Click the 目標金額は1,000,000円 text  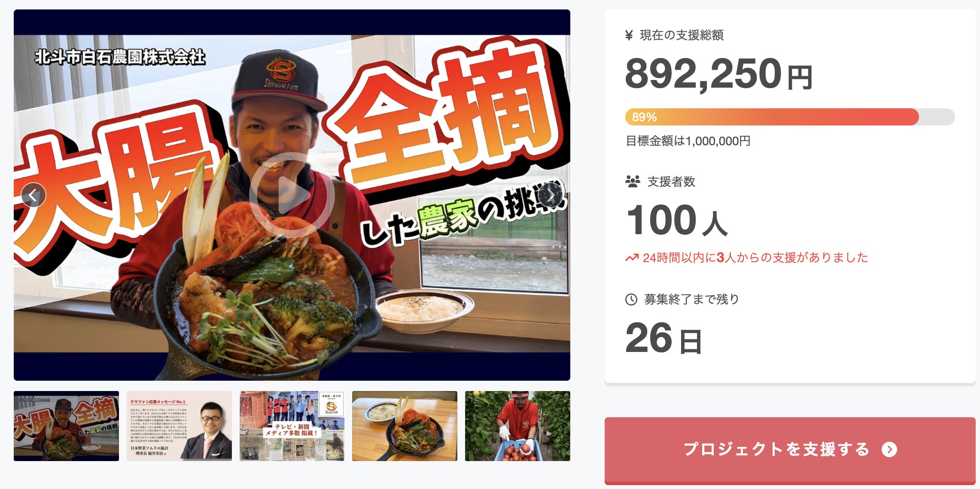pyautogui.click(x=688, y=141)
